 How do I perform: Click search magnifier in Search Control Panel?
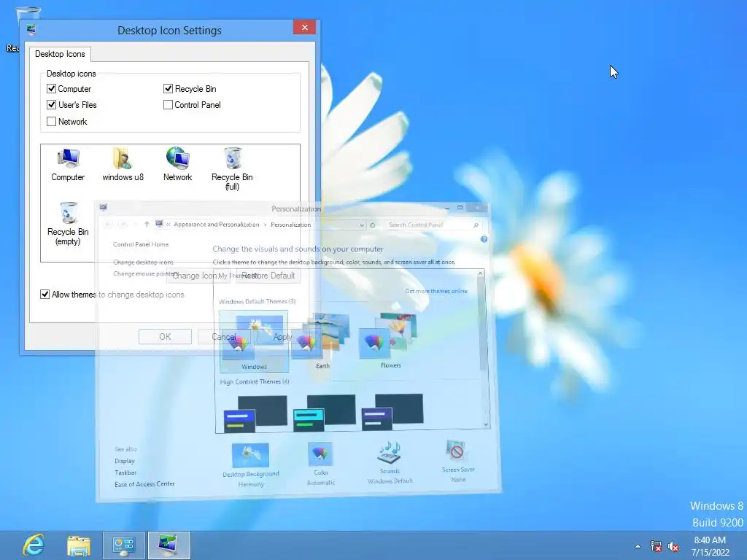(476, 225)
